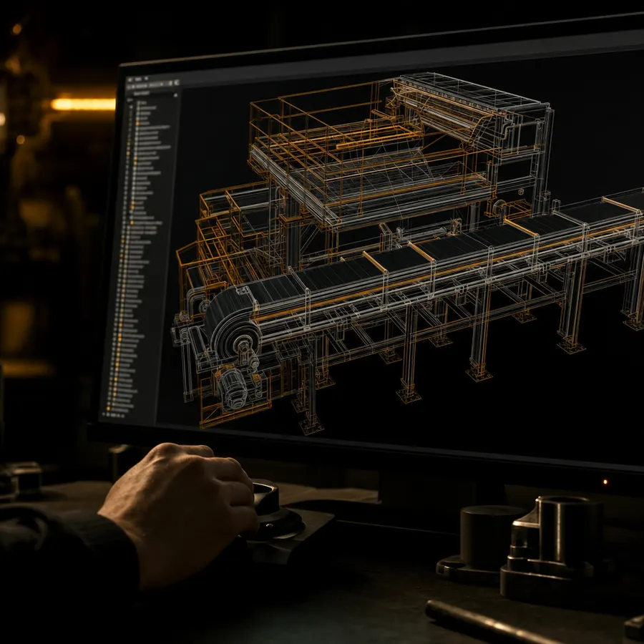The width and height of the screenshot is (644, 644).
Task: Click the filter field heading the model tree
Action: click(x=142, y=94)
